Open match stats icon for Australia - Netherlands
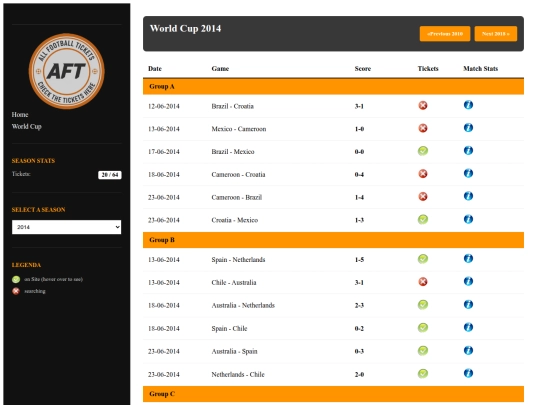 [468, 304]
